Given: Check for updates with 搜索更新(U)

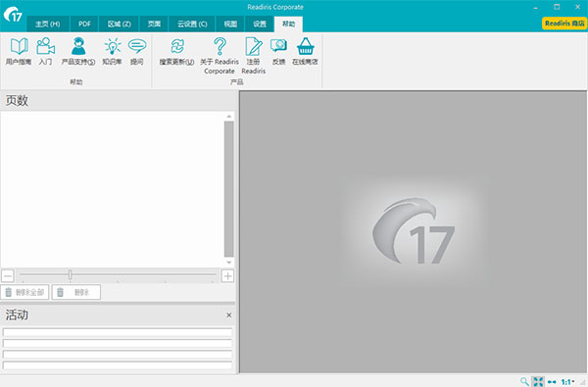Looking at the screenshot, I should pos(176,51).
